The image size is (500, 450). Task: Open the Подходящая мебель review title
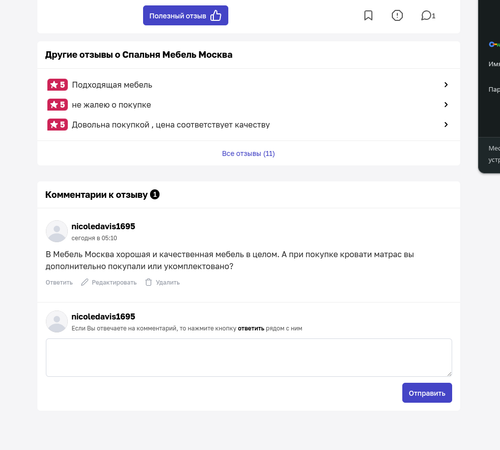112,85
